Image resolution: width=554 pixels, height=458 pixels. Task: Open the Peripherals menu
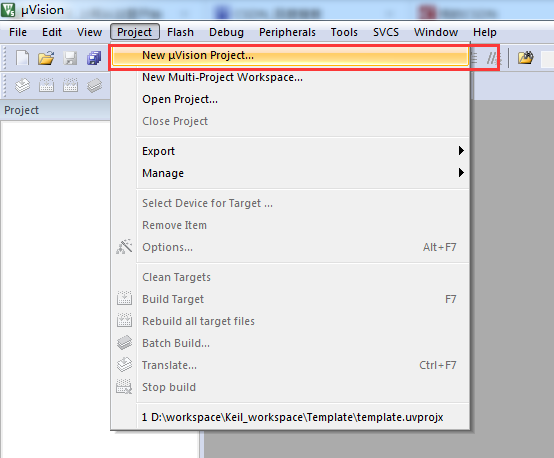287,32
